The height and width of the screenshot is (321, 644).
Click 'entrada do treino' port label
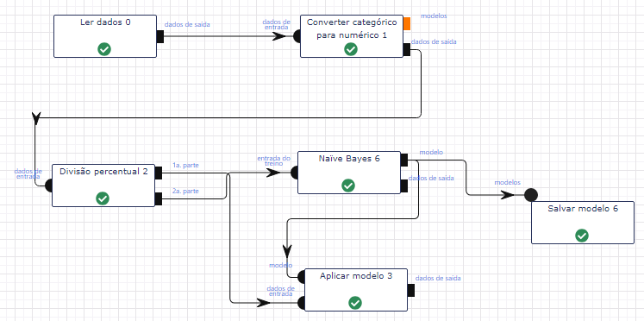[x=274, y=160]
